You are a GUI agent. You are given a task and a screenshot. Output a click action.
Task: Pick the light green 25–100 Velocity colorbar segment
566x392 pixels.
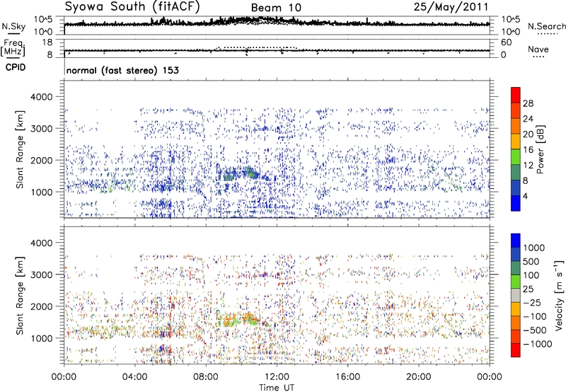516,282
